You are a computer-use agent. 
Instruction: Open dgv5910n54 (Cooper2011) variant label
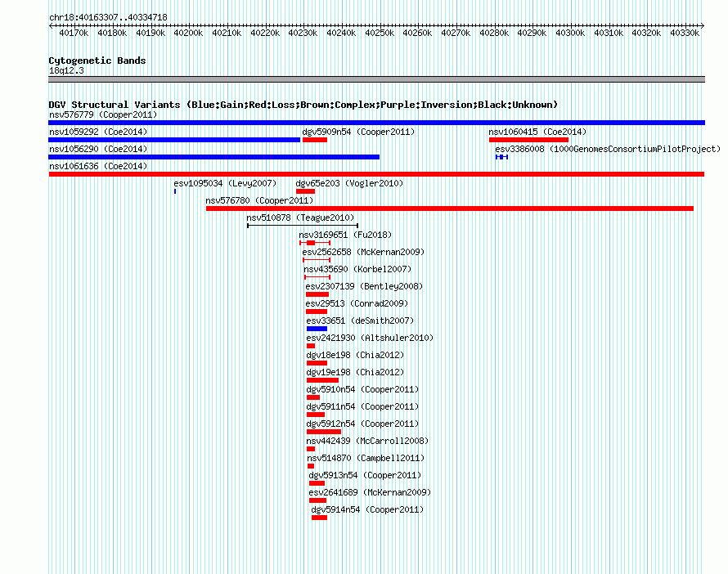pos(362,389)
